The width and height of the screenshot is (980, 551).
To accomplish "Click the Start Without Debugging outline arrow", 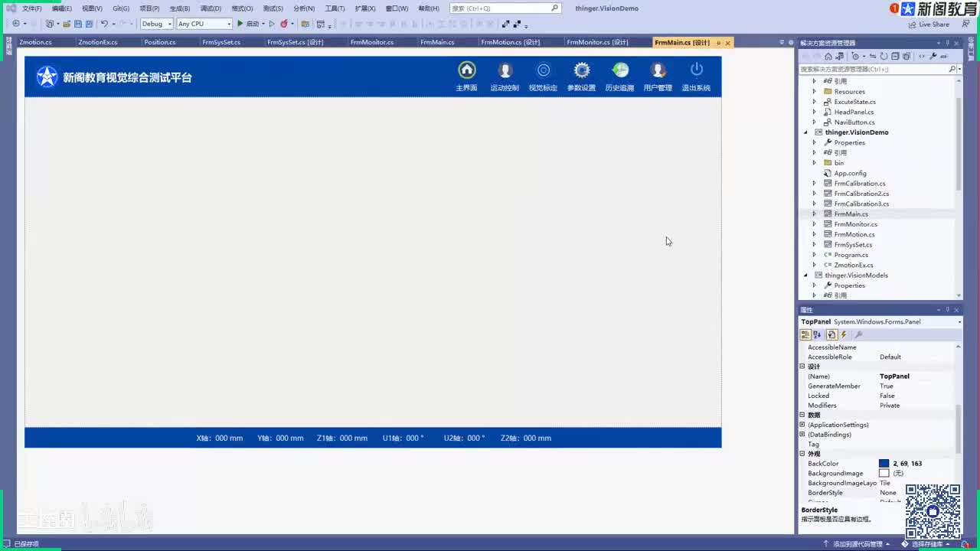I will tap(272, 24).
